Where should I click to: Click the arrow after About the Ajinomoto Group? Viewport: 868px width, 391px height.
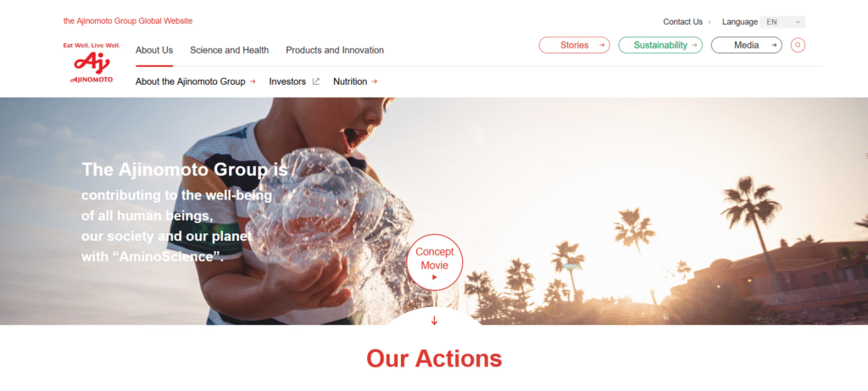(253, 81)
